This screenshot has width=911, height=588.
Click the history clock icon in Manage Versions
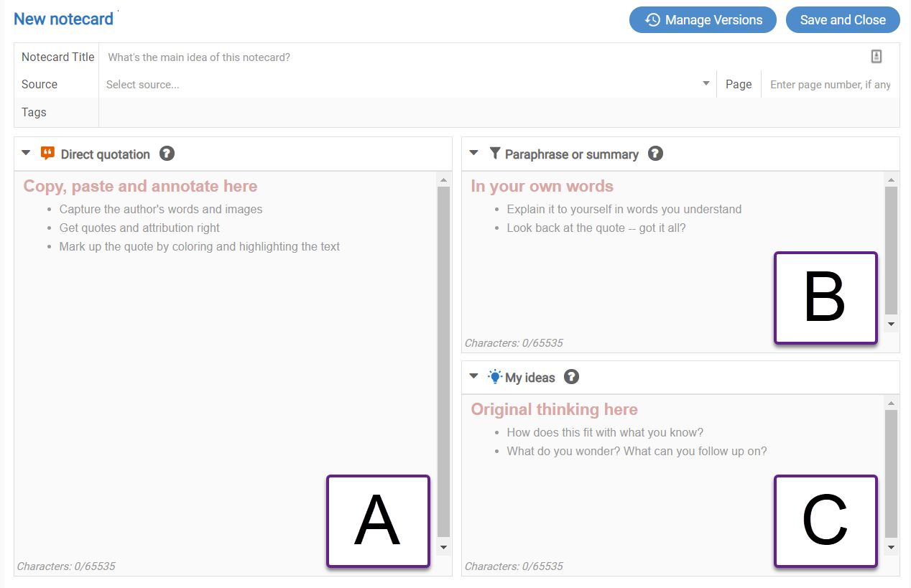pos(652,19)
